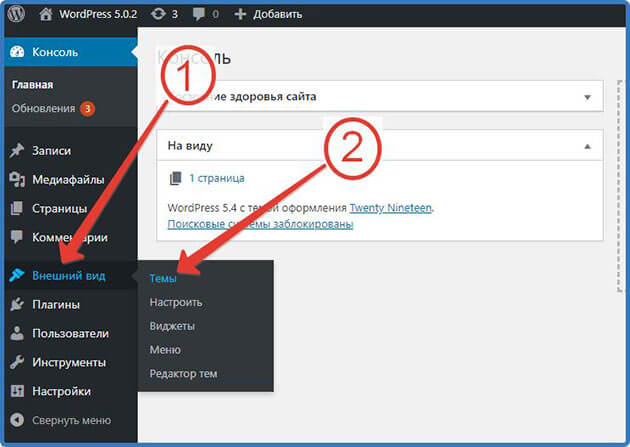The width and height of the screenshot is (630, 447).
Task: Open the Главная submenu link
Action: tap(33, 85)
